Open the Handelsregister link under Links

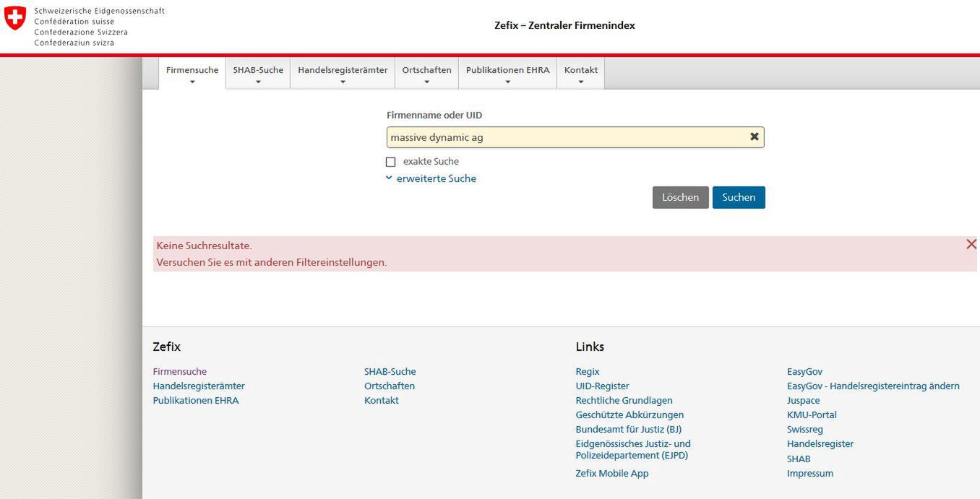pyautogui.click(x=820, y=444)
